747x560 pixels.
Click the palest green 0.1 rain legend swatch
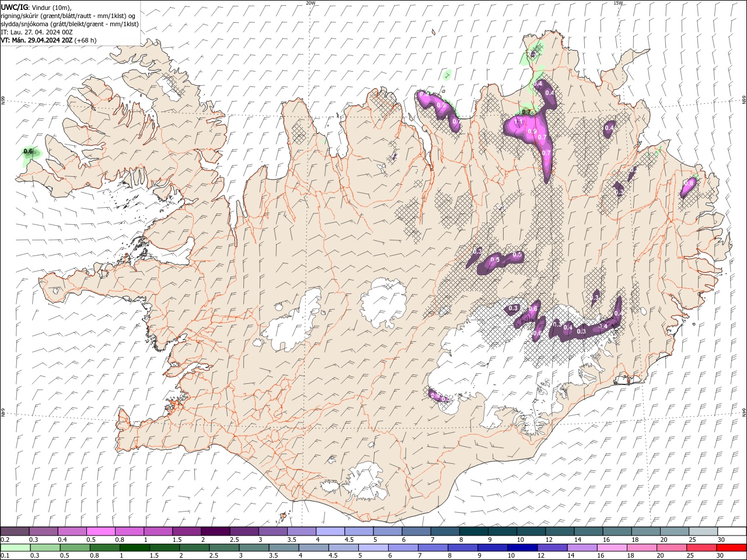click(15, 548)
